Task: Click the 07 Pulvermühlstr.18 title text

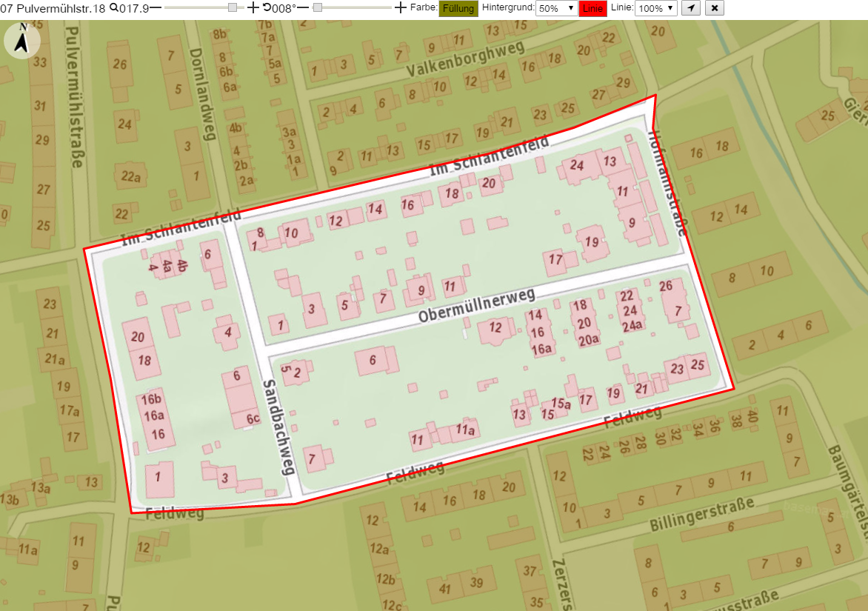Action: coord(53,8)
